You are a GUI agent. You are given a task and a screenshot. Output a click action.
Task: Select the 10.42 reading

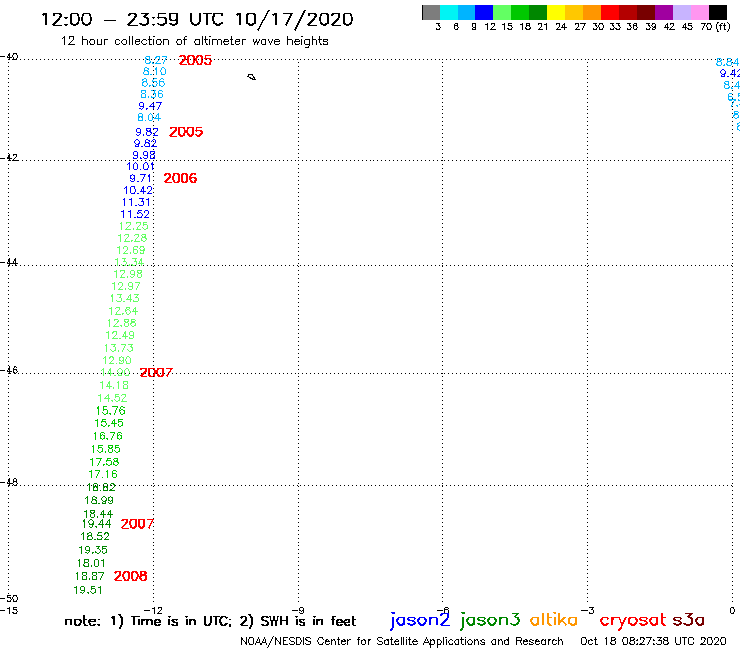point(138,190)
